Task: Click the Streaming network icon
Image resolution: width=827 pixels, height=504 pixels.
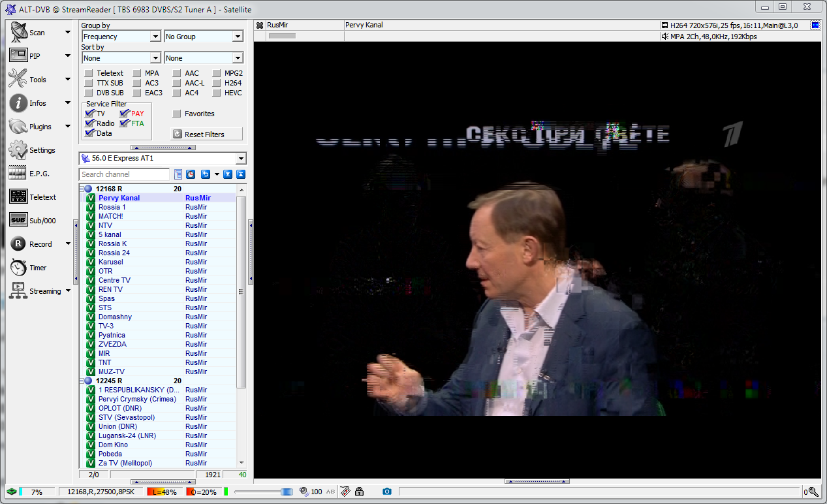Action: 18,291
